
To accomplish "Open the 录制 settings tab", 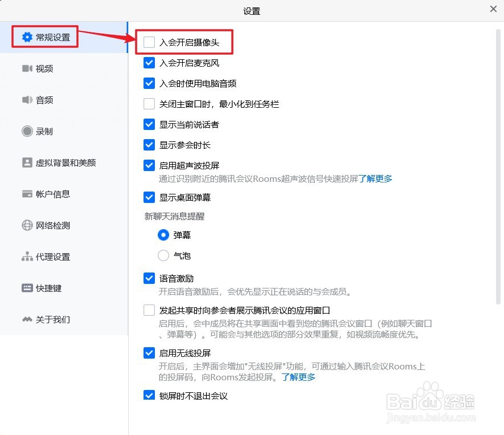I will click(64, 131).
